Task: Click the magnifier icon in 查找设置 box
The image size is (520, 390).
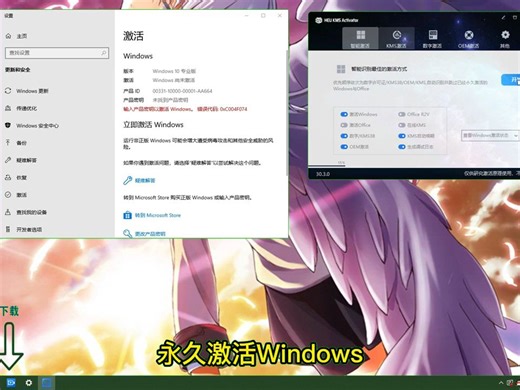Action: point(104,53)
